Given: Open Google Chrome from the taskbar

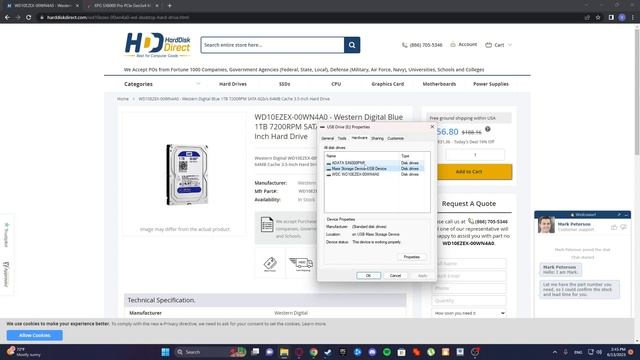Looking at the screenshot, I should (313, 352).
